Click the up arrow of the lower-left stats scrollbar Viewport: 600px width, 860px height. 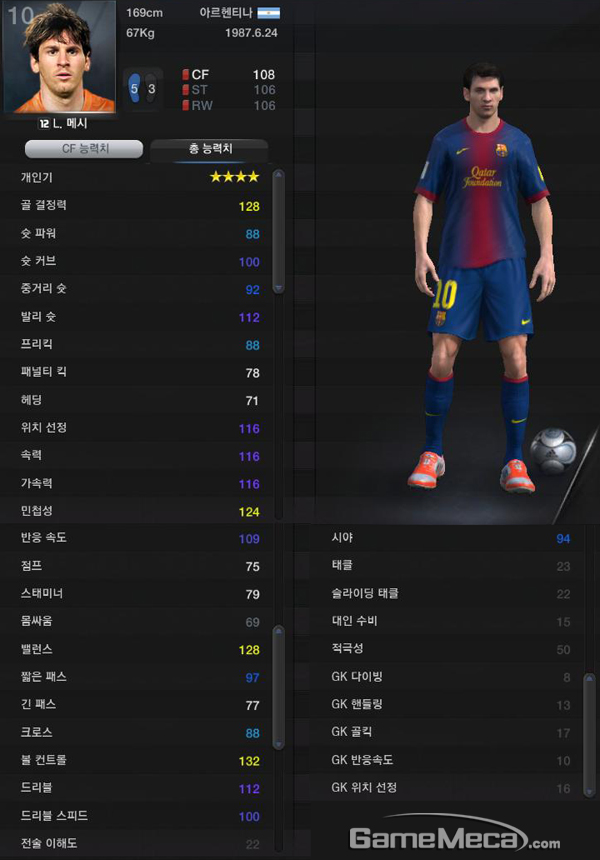(x=278, y=631)
